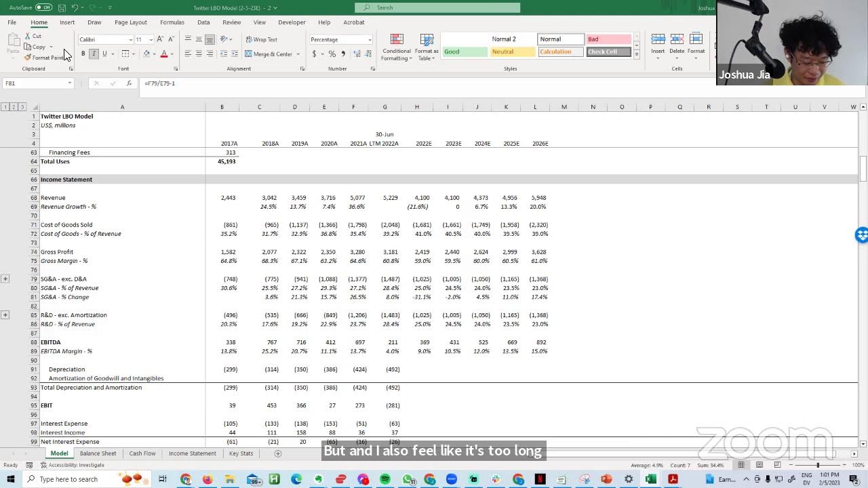868x488 pixels.
Task: Click the Copy button
Action: (35, 47)
